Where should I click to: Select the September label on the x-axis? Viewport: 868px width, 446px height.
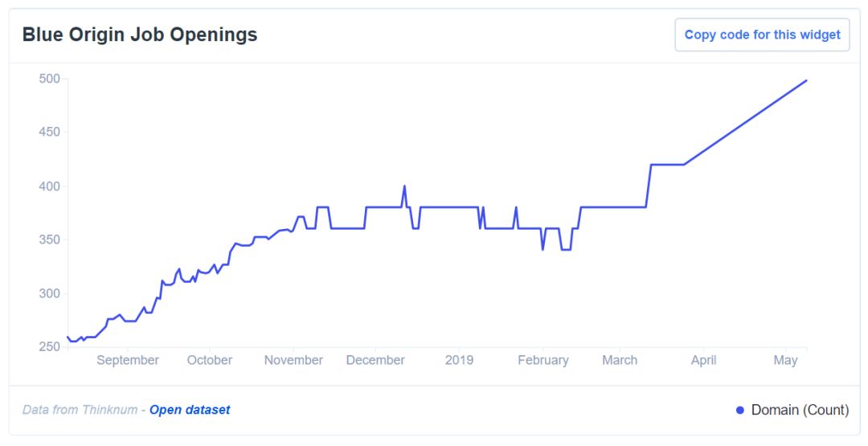128,360
